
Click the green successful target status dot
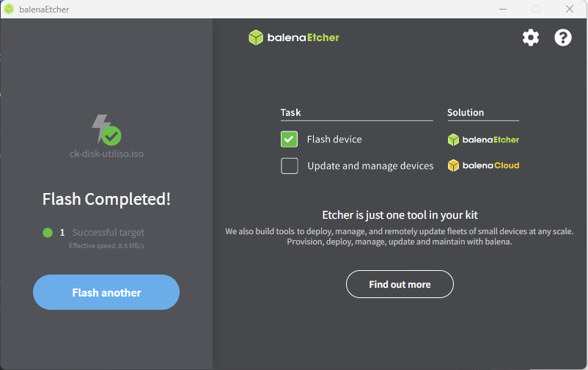point(48,233)
